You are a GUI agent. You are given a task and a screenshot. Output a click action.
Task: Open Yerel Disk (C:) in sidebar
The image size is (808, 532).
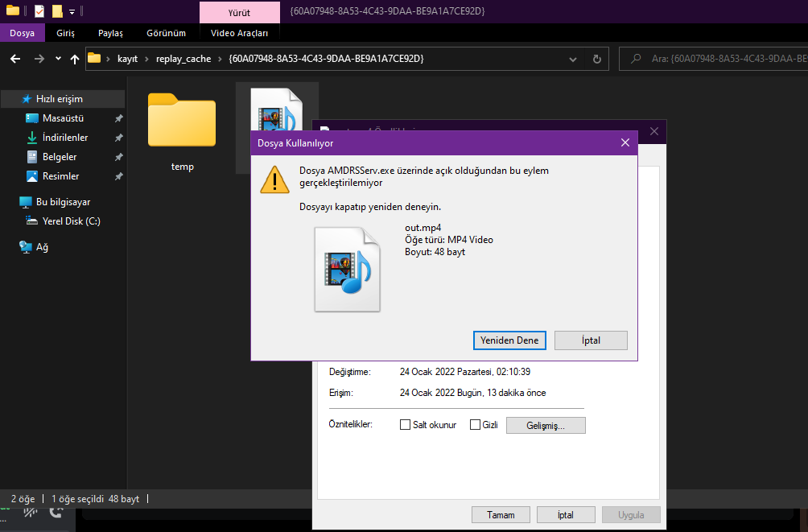point(71,221)
